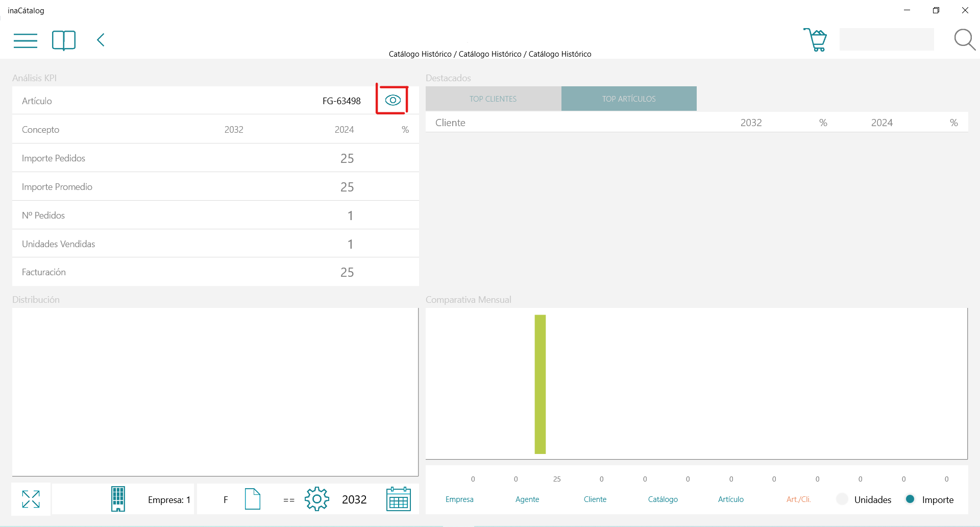Select the Catálogo comparison level
Viewport: 980px width, 527px height.
[663, 499]
